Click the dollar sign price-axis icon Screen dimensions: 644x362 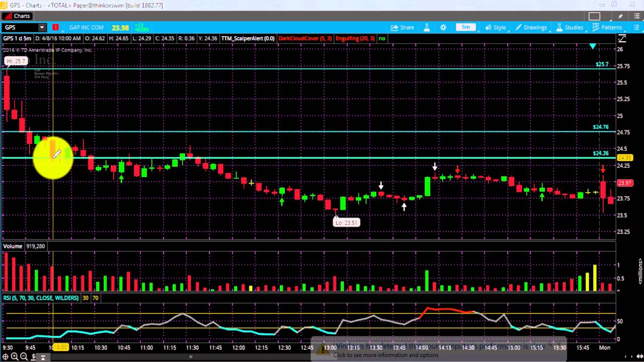33,357
